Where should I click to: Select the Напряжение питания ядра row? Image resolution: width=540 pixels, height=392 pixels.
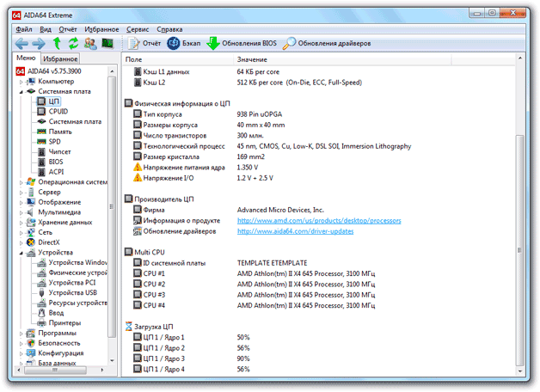[x=319, y=168]
